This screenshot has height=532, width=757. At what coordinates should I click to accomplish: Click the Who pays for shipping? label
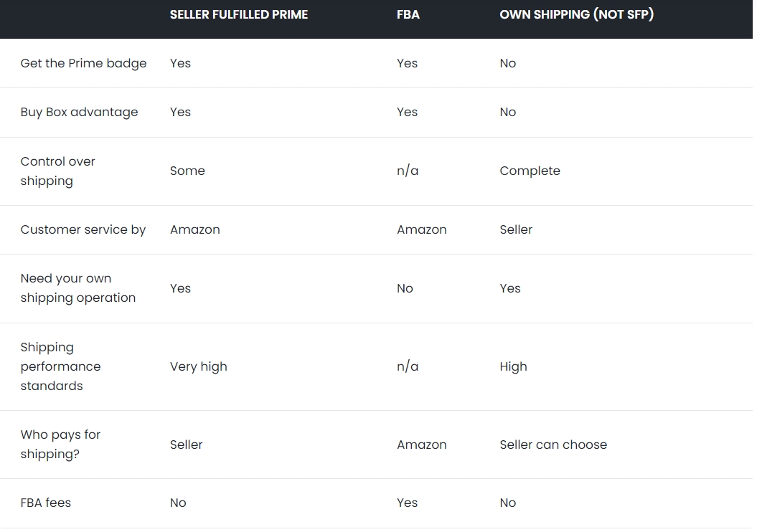point(60,445)
